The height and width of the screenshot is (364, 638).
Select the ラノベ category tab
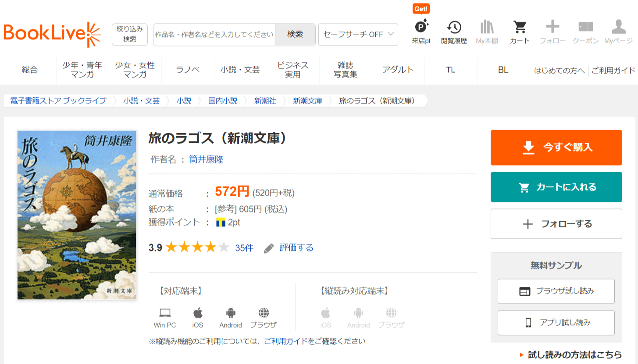[188, 70]
